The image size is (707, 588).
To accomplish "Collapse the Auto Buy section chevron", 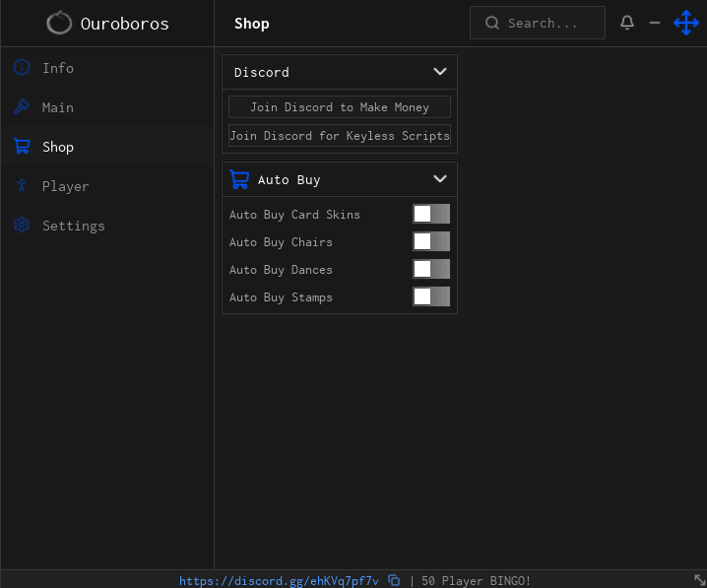I will (439, 179).
